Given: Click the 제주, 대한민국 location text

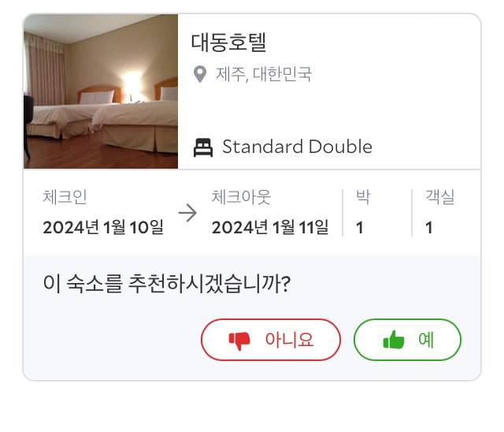Looking at the screenshot, I should click(264, 74).
